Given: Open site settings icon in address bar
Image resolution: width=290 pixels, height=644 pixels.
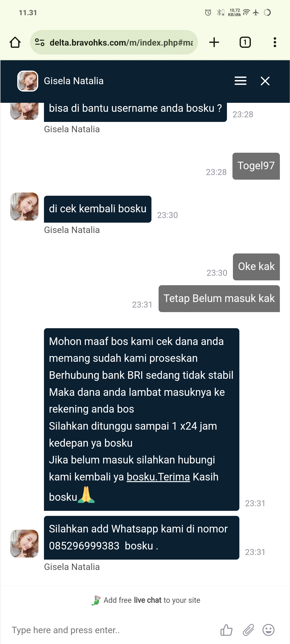Looking at the screenshot, I should (40, 42).
